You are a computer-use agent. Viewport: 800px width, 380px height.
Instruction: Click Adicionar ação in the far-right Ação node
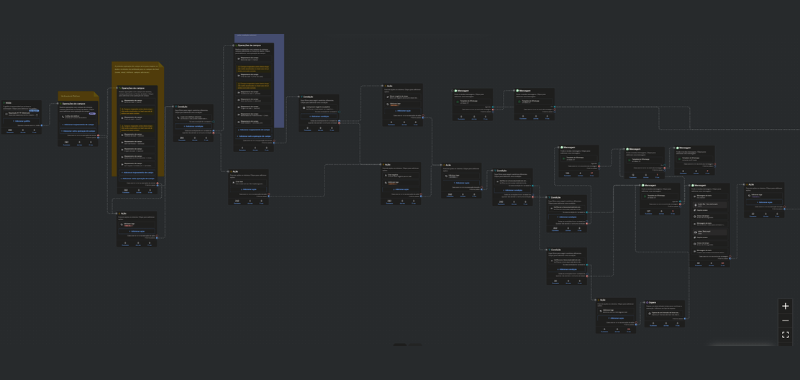[764, 202]
